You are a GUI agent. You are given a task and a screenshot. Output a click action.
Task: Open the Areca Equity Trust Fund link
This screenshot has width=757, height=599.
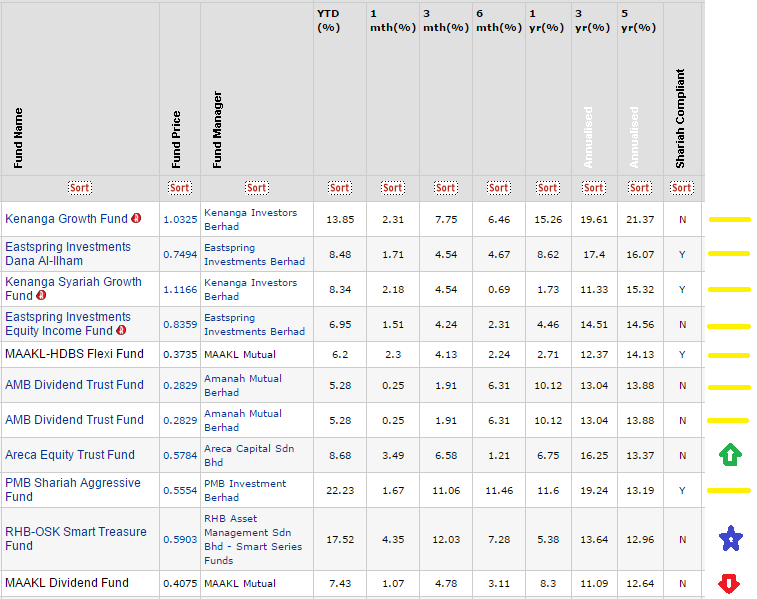[70, 455]
